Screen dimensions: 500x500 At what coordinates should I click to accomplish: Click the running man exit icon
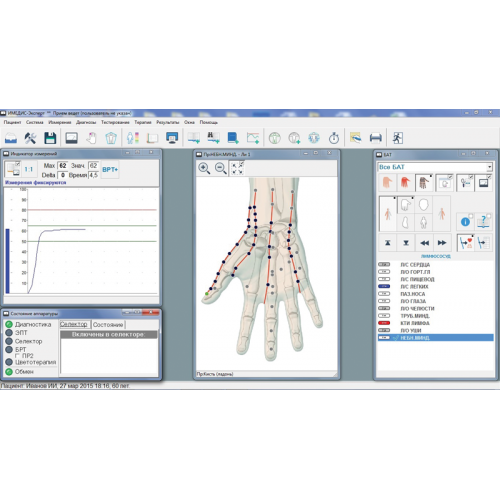[x=398, y=138]
